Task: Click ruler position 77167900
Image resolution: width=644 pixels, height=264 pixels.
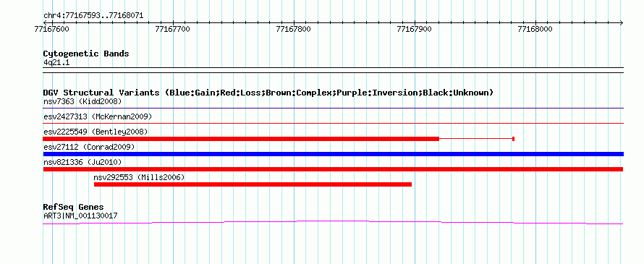Action: point(415,29)
